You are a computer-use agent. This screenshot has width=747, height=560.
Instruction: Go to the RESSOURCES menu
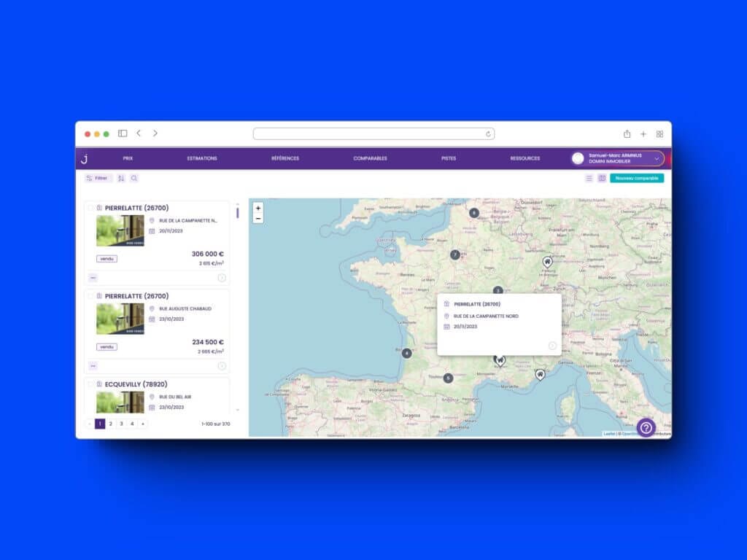point(525,158)
